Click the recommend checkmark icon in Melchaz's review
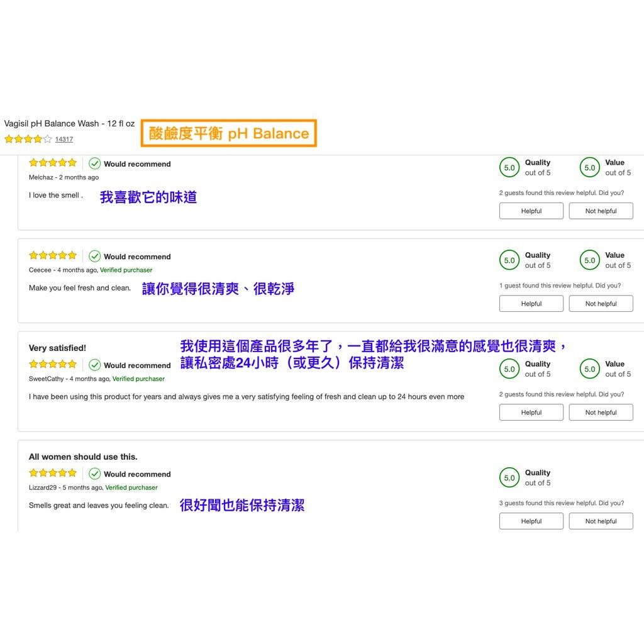The width and height of the screenshot is (644, 644). [x=95, y=164]
